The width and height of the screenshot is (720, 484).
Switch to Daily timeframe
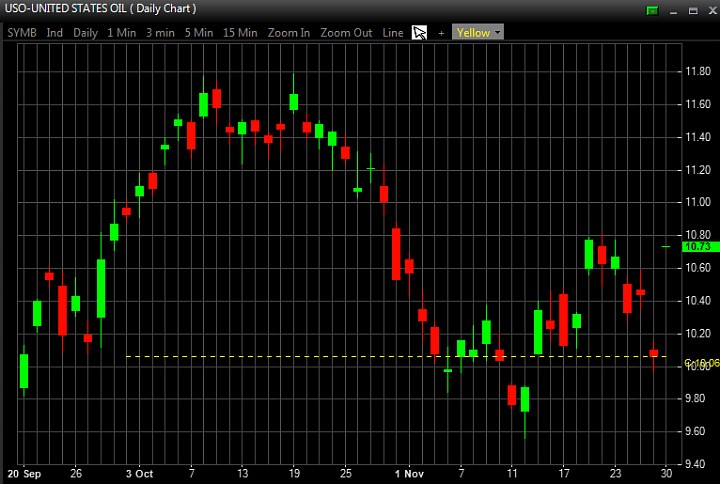85,33
